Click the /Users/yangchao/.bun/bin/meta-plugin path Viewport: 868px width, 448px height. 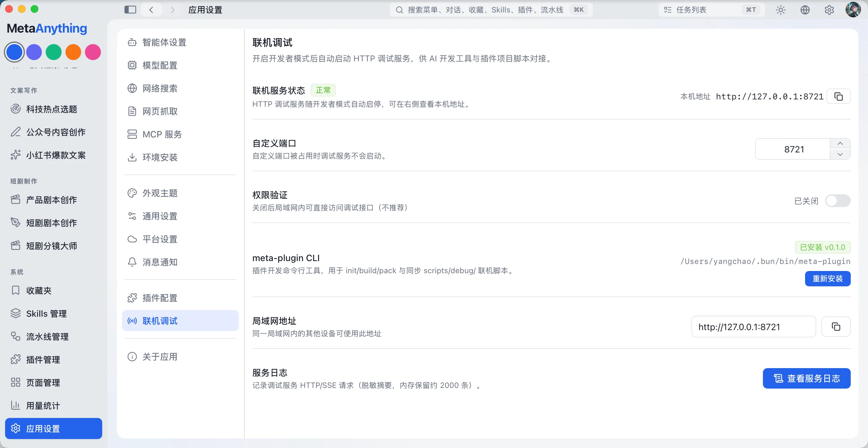[x=765, y=261]
